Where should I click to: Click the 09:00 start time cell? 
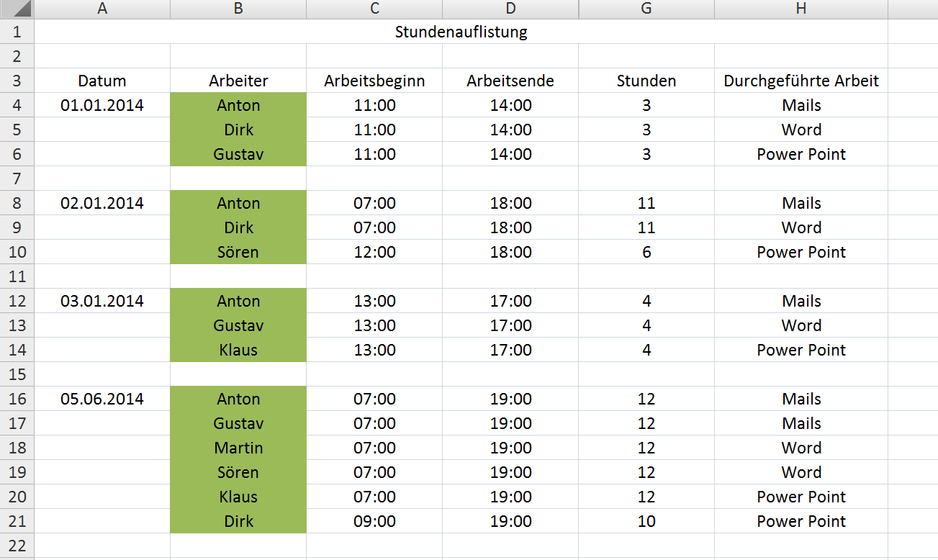[x=374, y=521]
